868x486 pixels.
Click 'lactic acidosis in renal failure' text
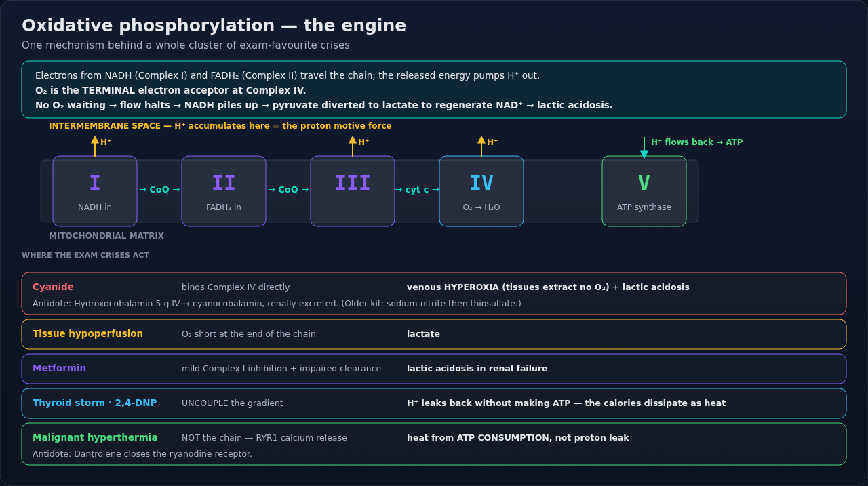tap(477, 369)
